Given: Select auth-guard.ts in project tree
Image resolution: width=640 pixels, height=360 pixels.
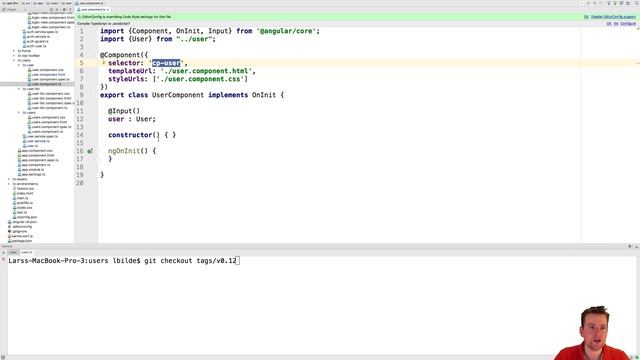Looking at the screenshot, I should pos(36,41).
